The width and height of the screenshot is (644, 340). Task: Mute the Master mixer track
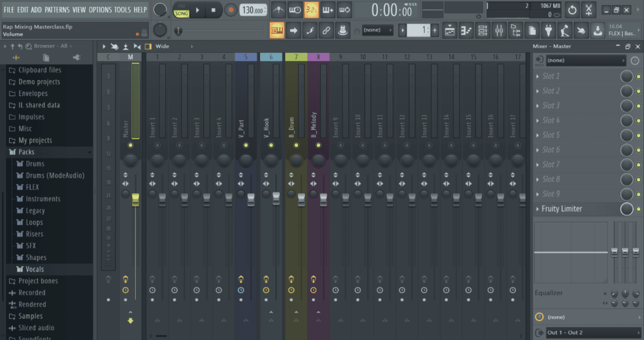(130, 146)
